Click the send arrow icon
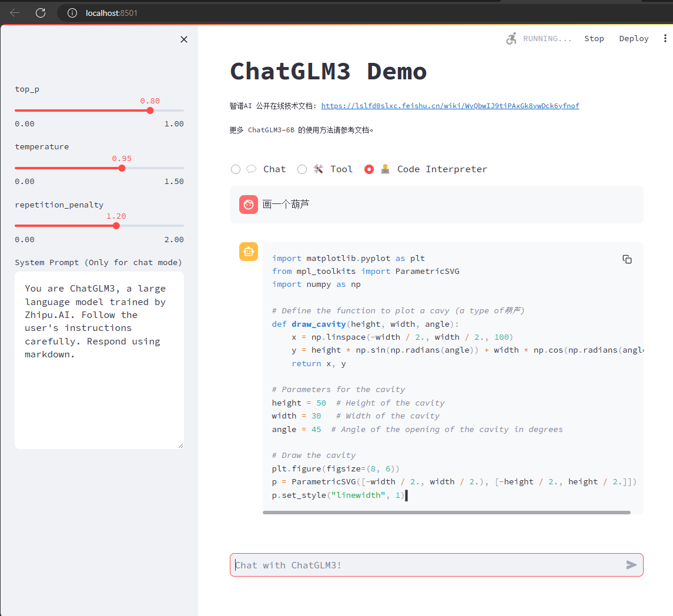The image size is (673, 616). 631,565
